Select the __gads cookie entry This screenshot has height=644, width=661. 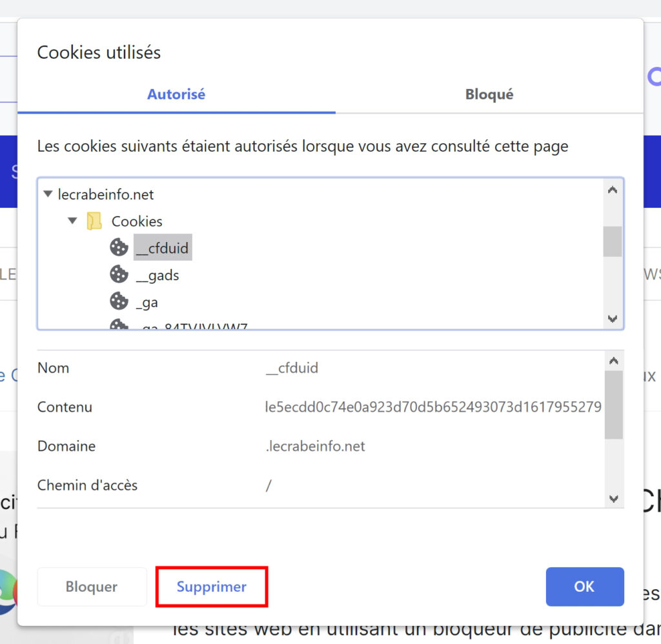point(158,276)
